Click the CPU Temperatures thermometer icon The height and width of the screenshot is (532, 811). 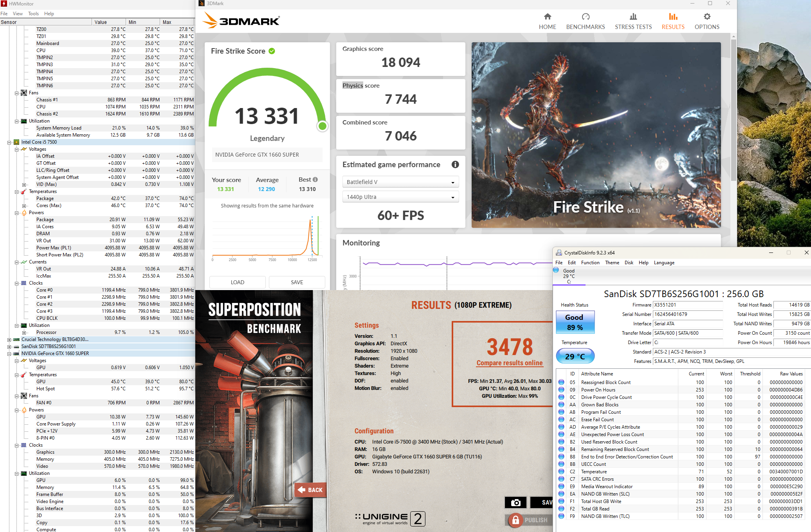(24, 191)
